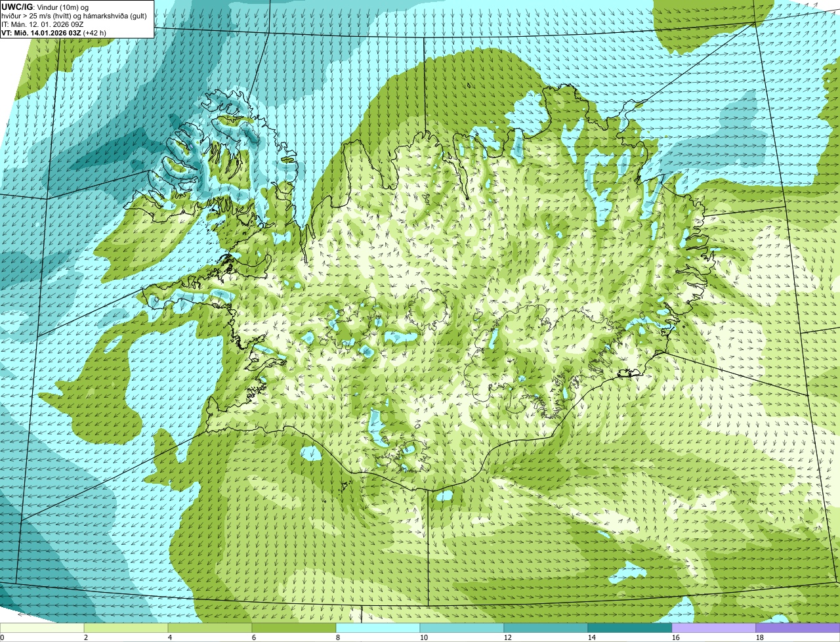
Task: Select the light green 4–6 m/s legend swatch
Action: tap(210, 628)
